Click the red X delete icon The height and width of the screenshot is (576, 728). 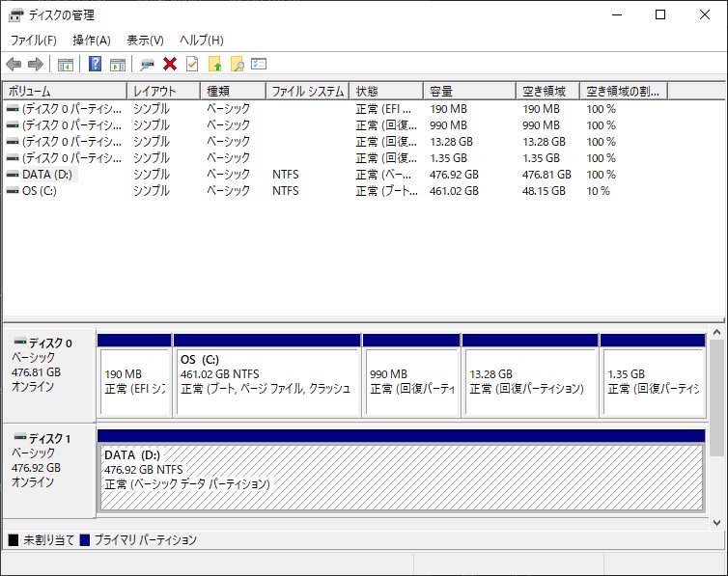170,65
